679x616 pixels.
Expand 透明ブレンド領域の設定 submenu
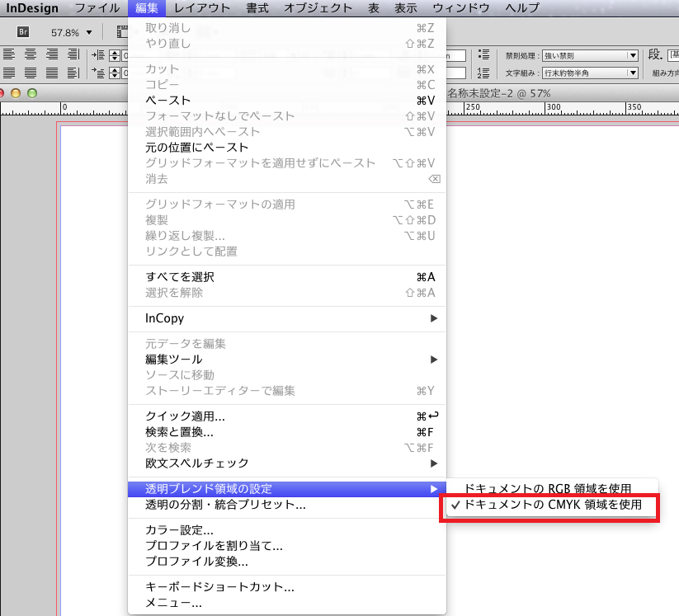287,489
